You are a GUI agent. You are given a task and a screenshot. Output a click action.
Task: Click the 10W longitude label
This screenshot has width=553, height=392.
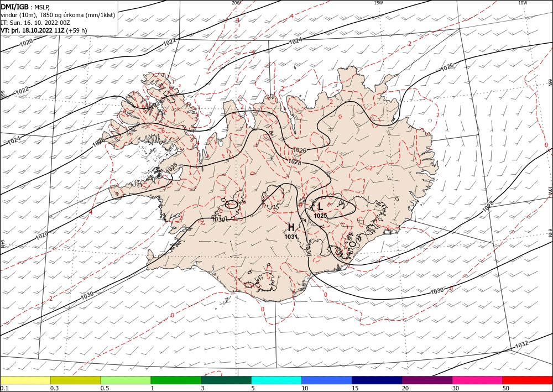point(523,2)
